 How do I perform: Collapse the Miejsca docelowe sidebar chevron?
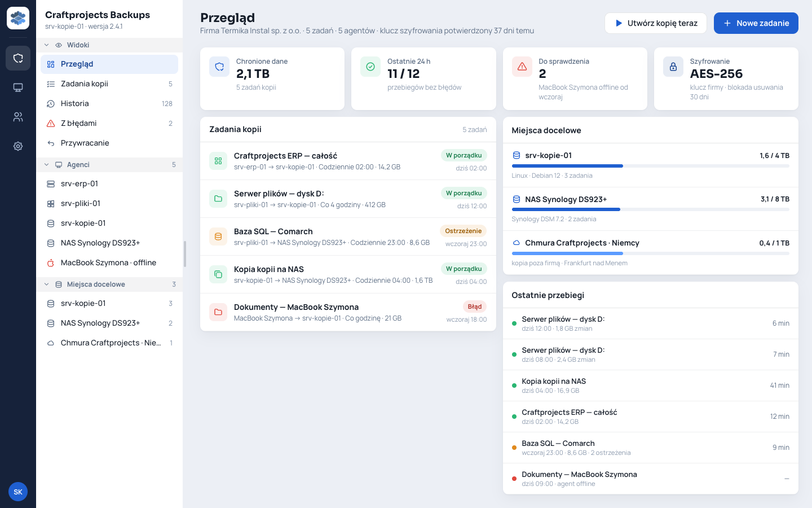46,284
